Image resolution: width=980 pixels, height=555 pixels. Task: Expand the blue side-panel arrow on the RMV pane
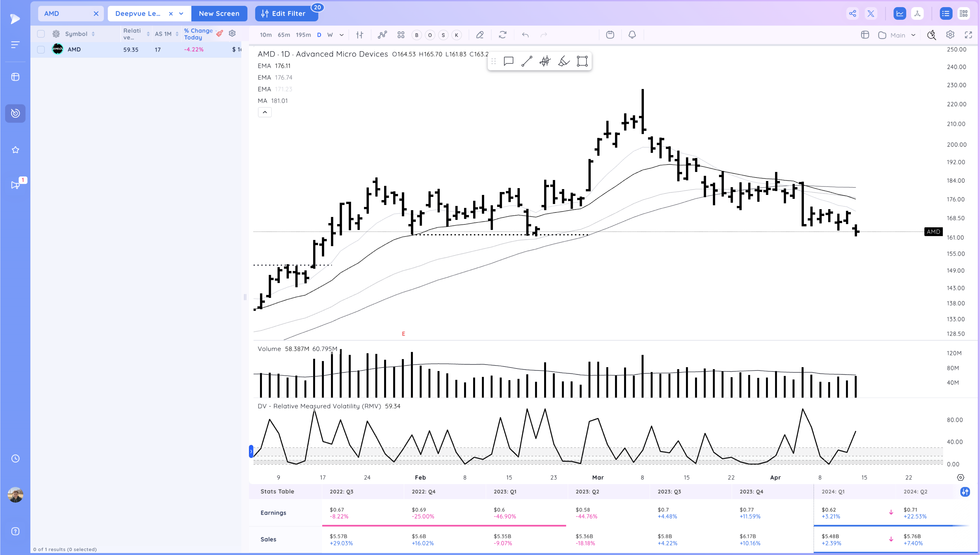pyautogui.click(x=251, y=451)
